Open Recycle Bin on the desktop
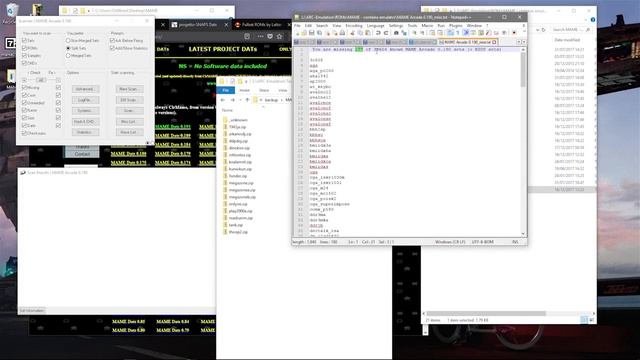 [12, 12]
